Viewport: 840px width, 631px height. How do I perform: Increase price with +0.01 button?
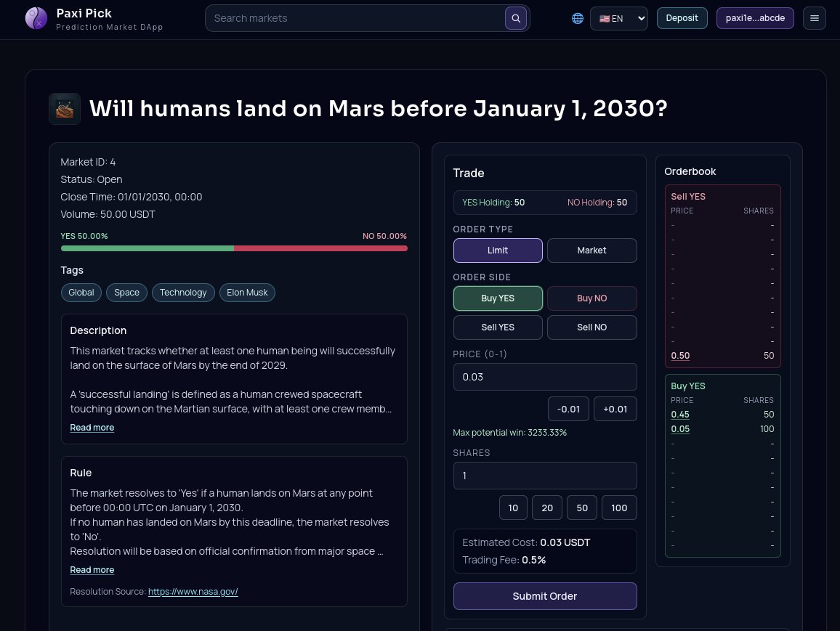pos(615,409)
